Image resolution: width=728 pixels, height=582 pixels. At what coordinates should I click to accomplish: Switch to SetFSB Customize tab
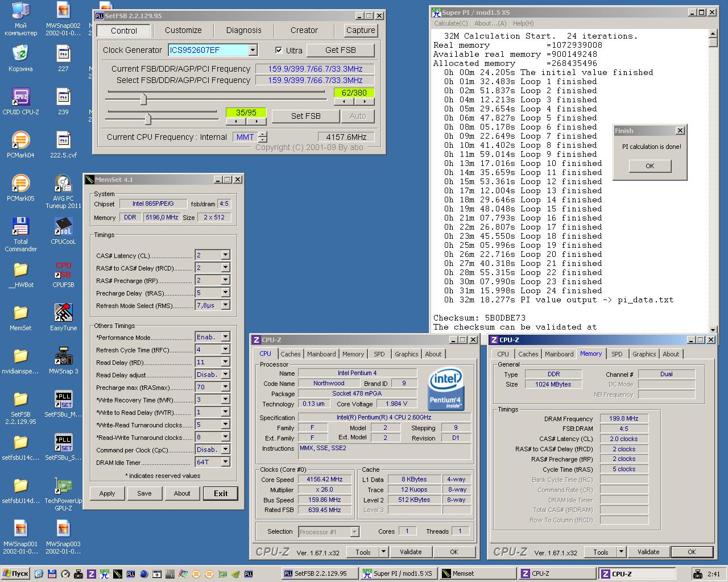click(183, 30)
